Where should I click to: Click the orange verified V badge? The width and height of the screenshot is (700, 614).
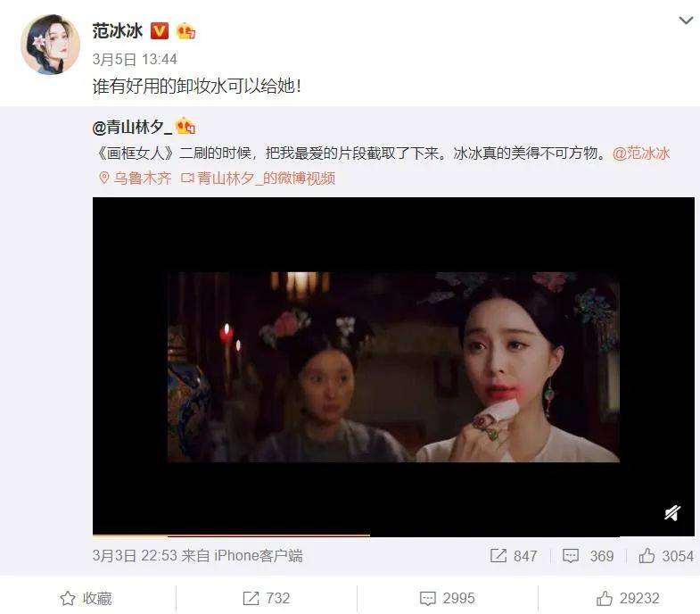click(x=160, y=31)
